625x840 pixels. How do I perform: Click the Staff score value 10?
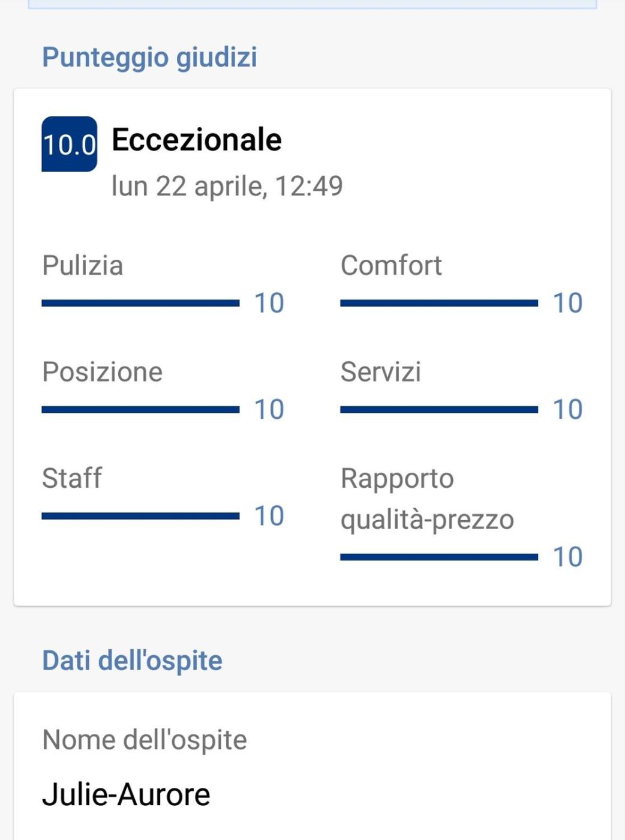click(x=269, y=516)
